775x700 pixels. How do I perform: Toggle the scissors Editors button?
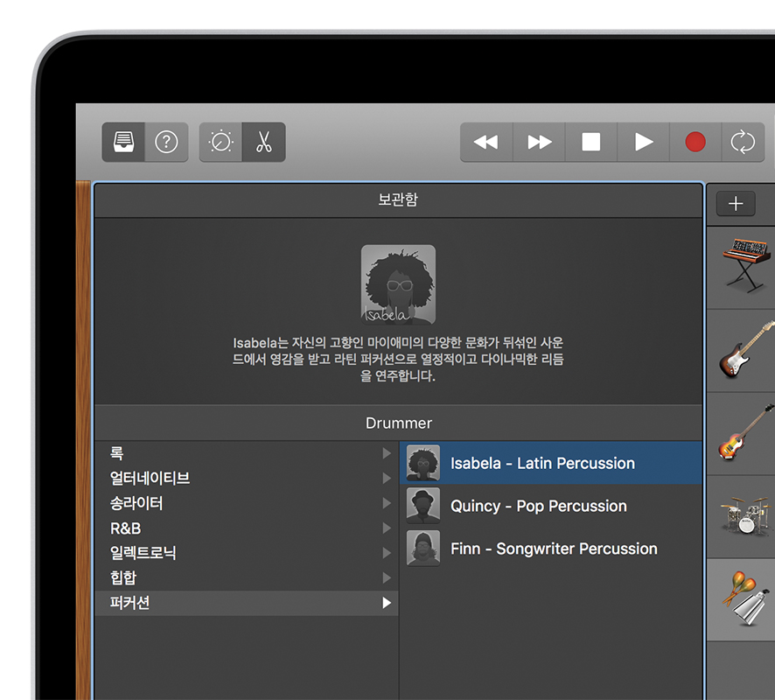tap(263, 142)
